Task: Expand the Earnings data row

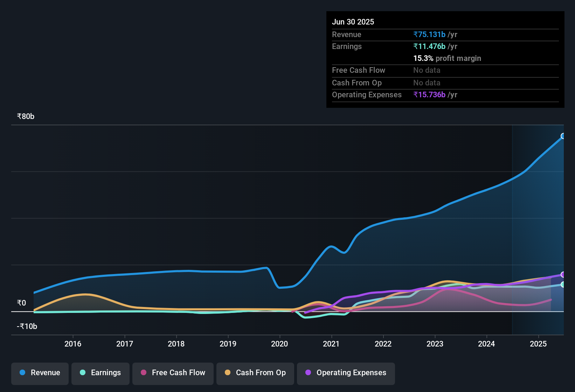Action: [x=347, y=46]
